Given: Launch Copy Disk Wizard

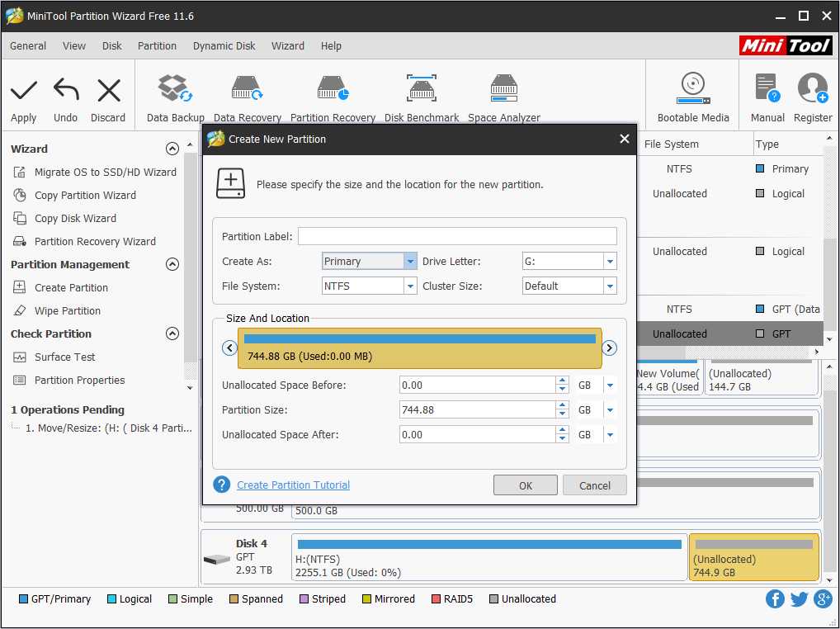Looking at the screenshot, I should click(64, 218).
